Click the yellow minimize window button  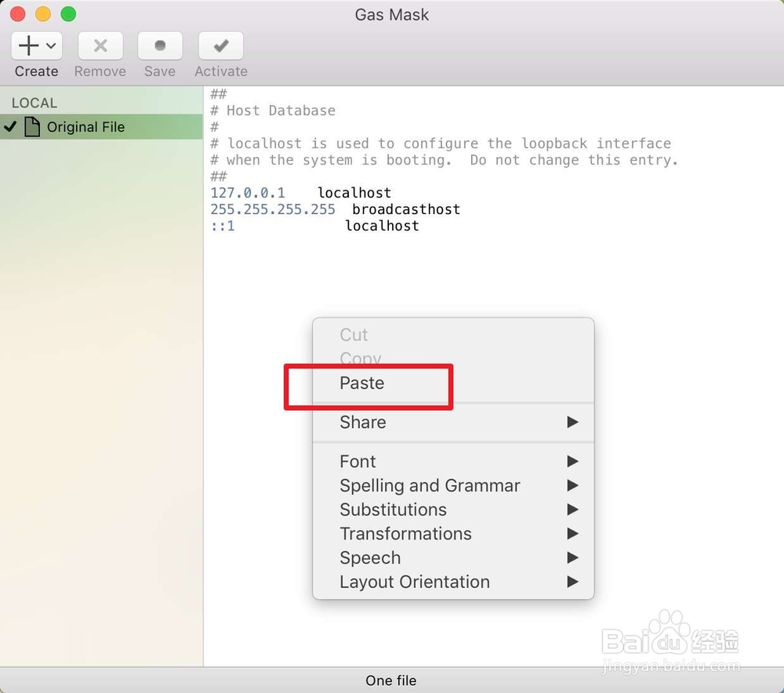43,14
